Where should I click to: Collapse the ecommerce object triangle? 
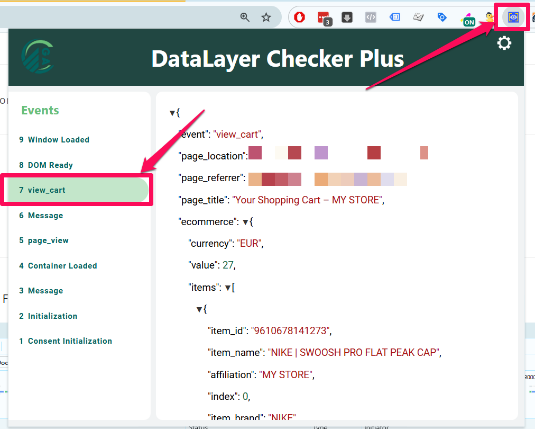[x=245, y=223]
